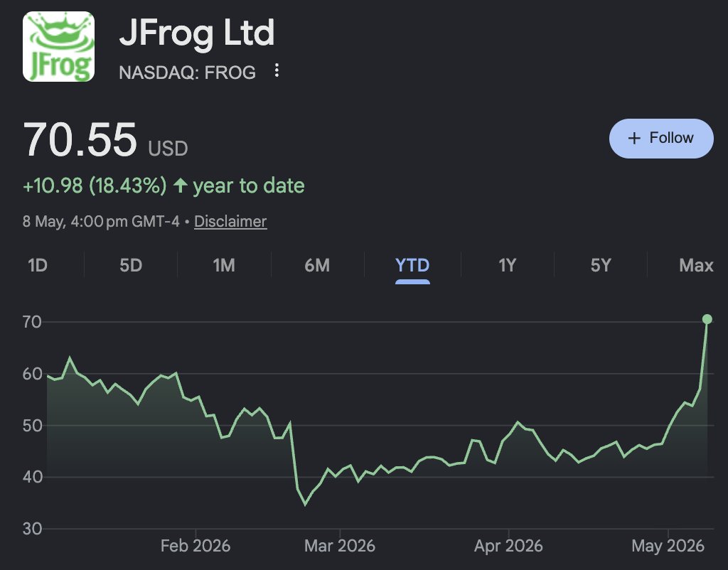Click the JFrog Ltd company title

[197, 33]
